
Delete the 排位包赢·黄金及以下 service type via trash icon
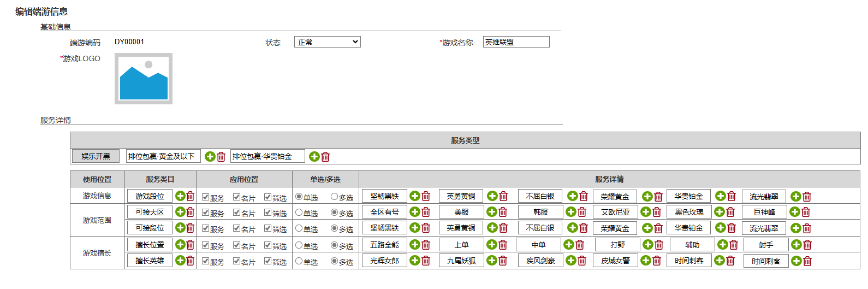221,157
